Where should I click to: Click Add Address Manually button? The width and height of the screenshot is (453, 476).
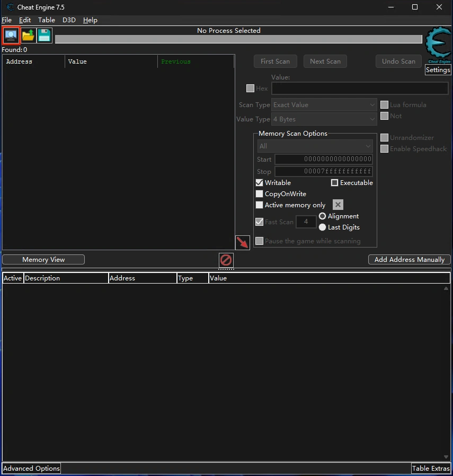410,260
